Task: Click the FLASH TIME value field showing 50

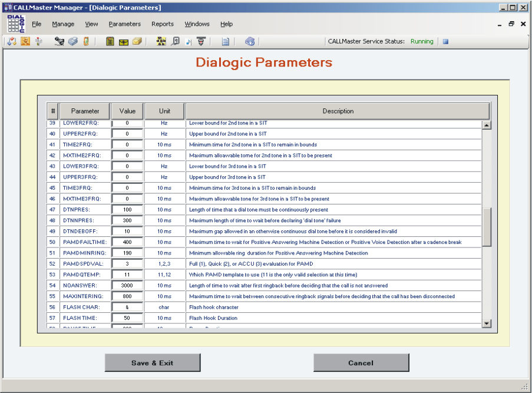Action: [x=127, y=318]
